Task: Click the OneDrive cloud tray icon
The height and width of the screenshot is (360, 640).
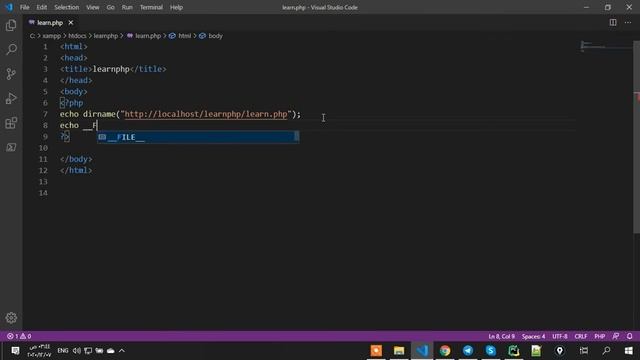Action: pyautogui.click(x=111, y=351)
